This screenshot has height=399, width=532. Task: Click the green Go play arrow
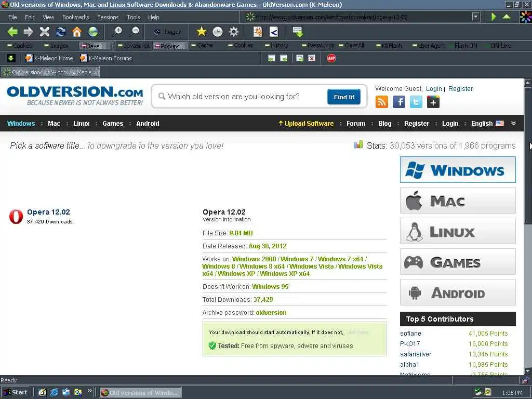(494, 17)
